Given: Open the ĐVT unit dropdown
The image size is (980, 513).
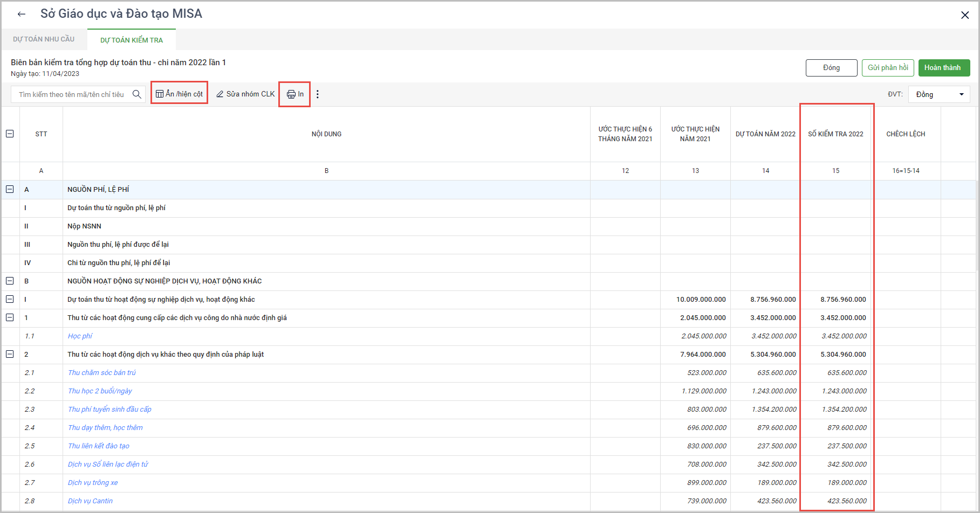Looking at the screenshot, I should coord(938,94).
